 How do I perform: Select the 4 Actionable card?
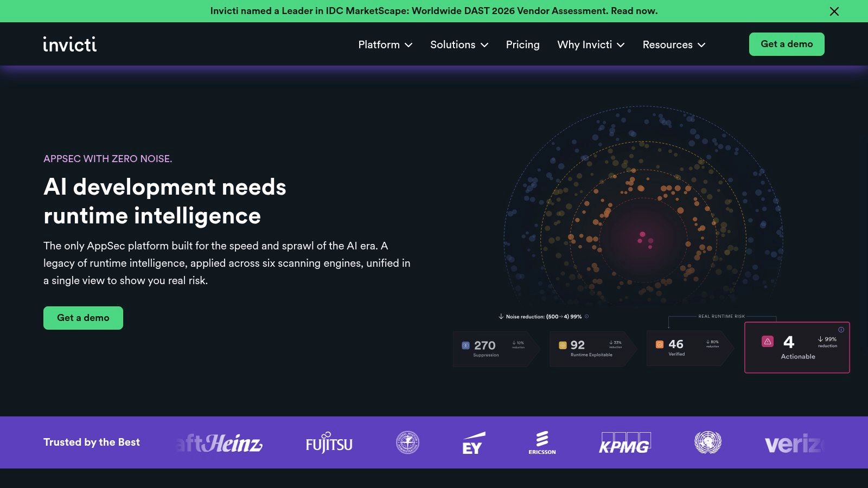[x=797, y=348]
